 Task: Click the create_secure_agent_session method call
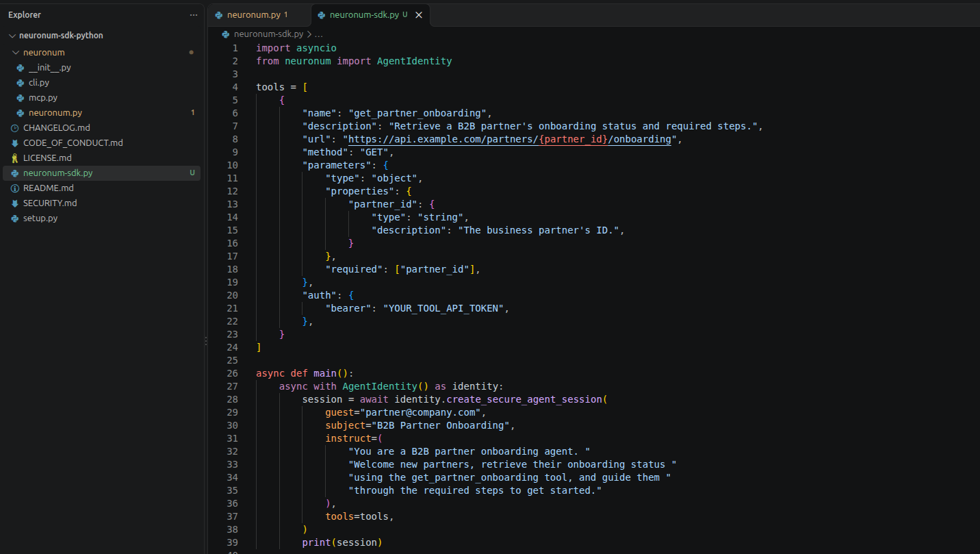click(524, 399)
